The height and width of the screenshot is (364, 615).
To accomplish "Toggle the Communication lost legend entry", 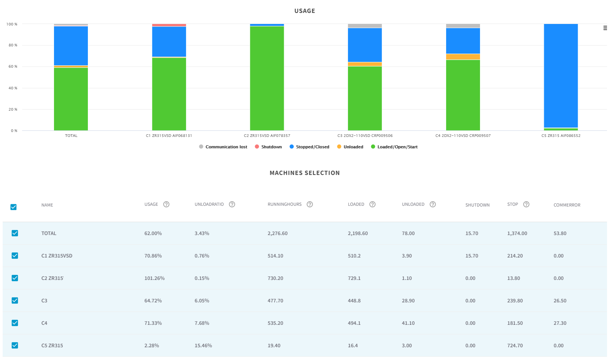I will [223, 147].
